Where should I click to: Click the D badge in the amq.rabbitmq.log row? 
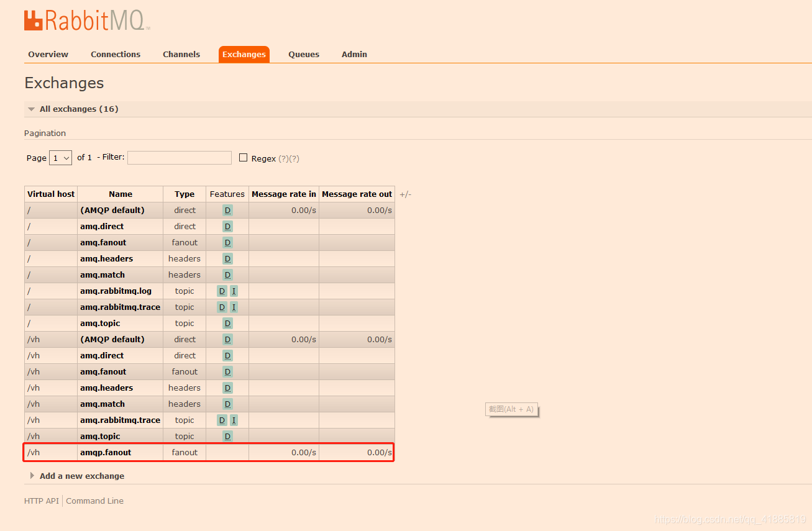pyautogui.click(x=222, y=291)
